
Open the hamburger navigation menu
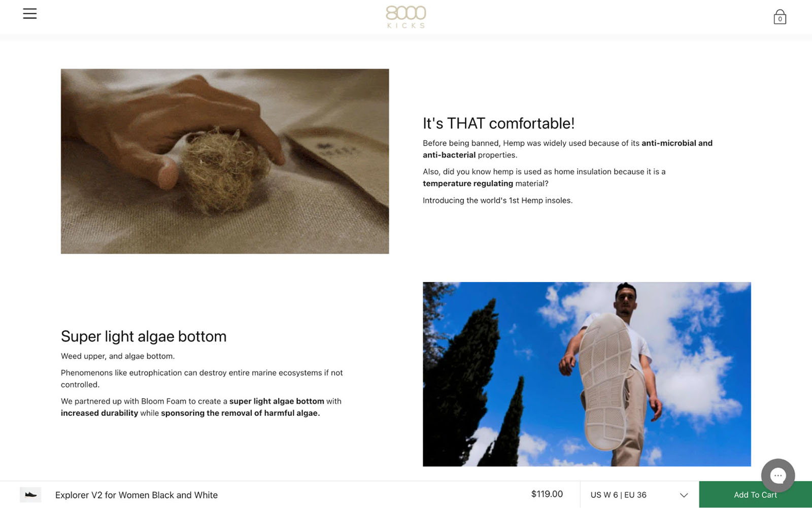30,14
